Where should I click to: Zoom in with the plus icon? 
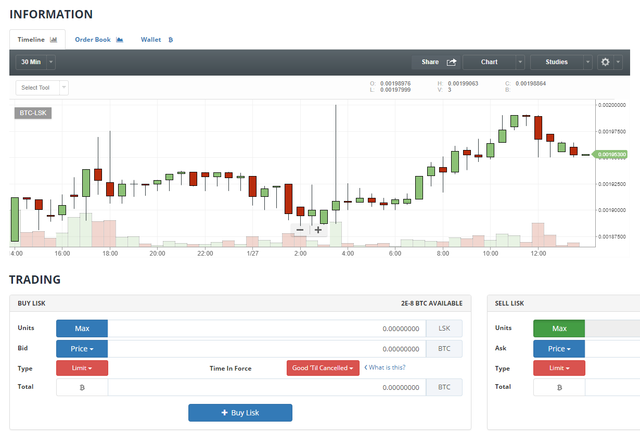click(x=318, y=230)
